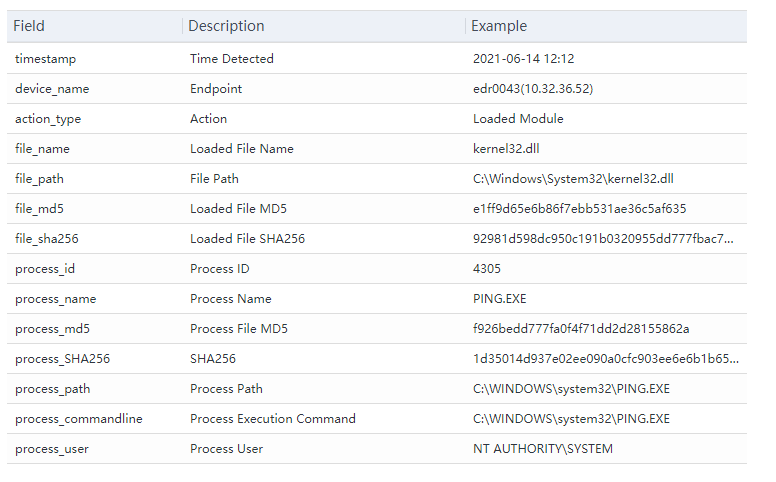Select the timestamp field cell
This screenshot has height=482, width=776.
pos(45,59)
